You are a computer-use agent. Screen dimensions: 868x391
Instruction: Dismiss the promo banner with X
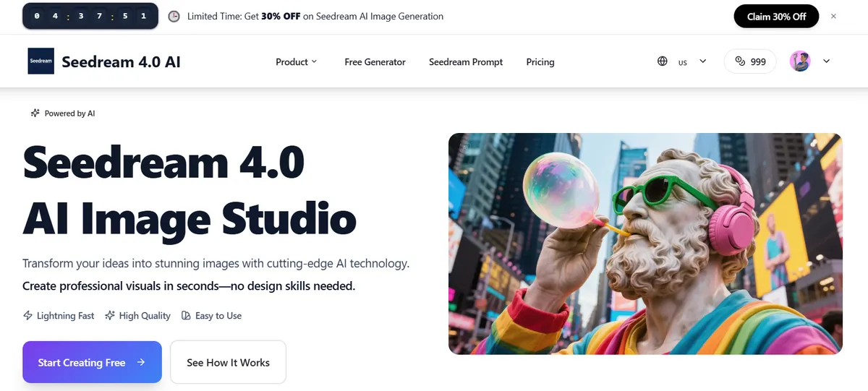[x=833, y=16]
